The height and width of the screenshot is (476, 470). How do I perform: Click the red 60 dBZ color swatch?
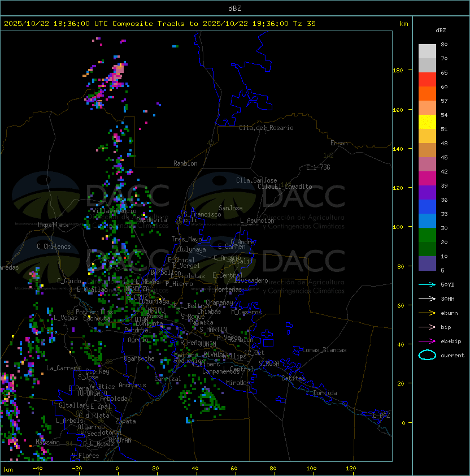pos(427,80)
